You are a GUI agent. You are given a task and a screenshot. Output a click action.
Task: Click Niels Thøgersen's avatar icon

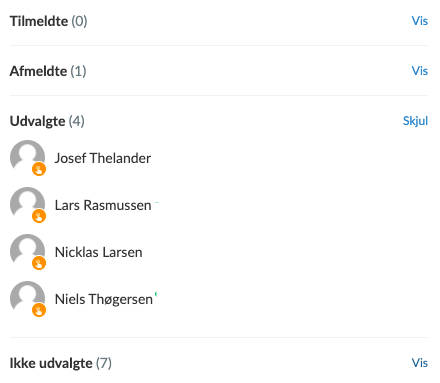(x=27, y=298)
